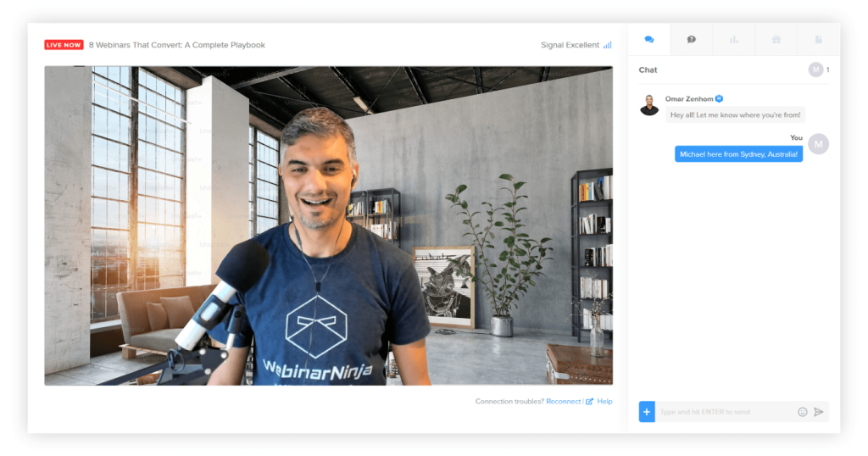Open the Polls bar-chart tab
The image size is (868, 456).
(x=734, y=40)
